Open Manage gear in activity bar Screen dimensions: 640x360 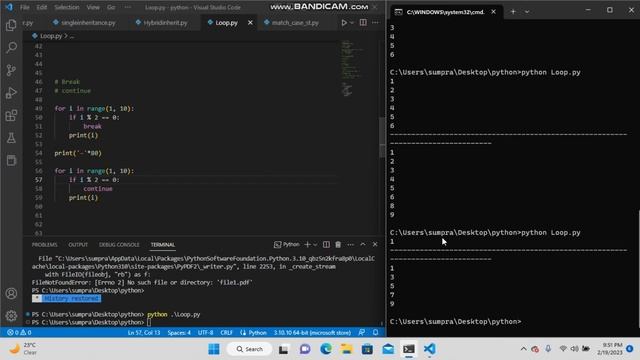click(11, 316)
